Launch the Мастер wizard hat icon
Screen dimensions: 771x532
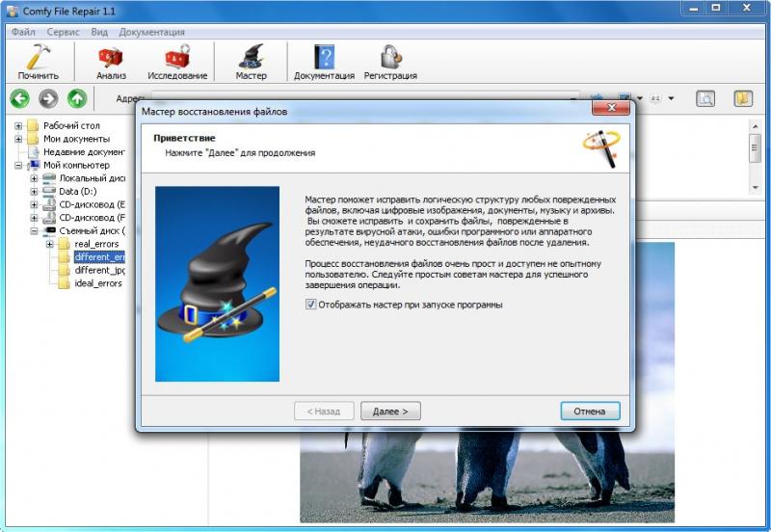click(x=252, y=57)
